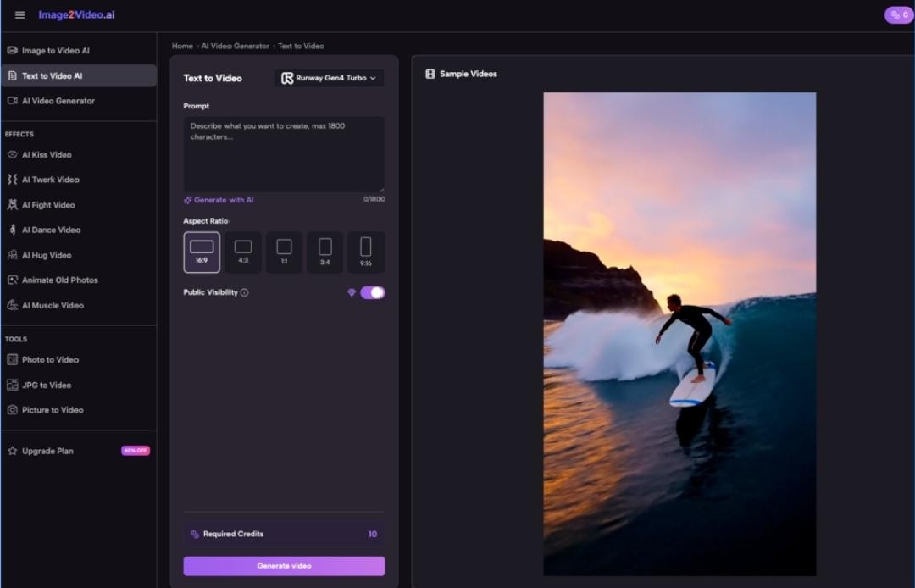
Task: Click the AI Muscle Video icon
Action: click(13, 305)
